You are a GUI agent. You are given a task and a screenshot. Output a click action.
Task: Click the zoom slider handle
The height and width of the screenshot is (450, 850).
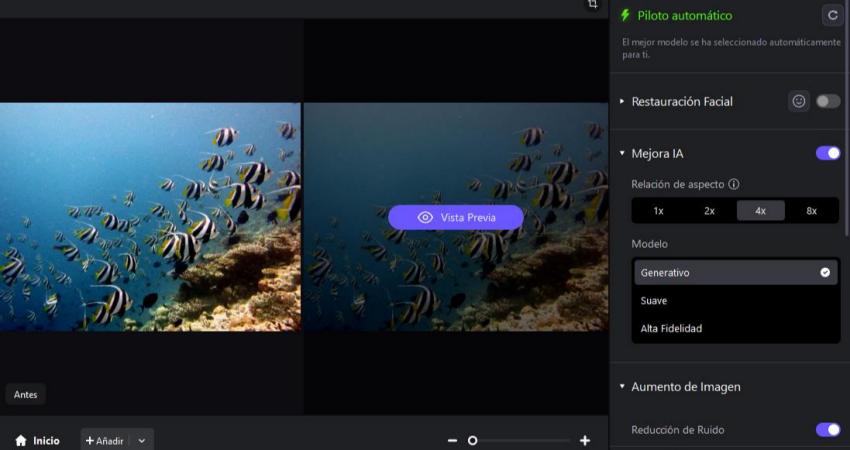tap(473, 440)
